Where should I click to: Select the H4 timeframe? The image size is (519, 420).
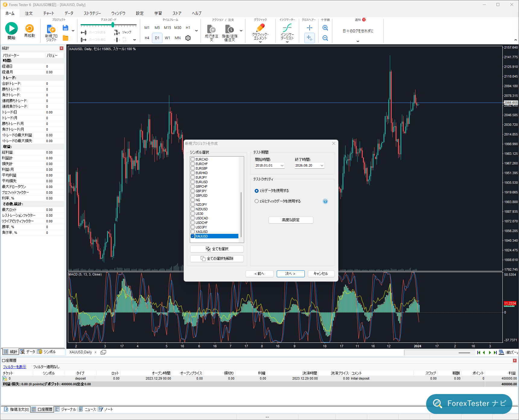pyautogui.click(x=147, y=38)
